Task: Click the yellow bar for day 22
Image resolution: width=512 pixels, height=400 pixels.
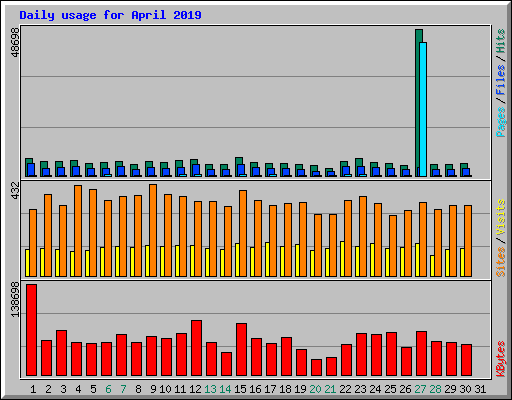Action: click(x=342, y=259)
